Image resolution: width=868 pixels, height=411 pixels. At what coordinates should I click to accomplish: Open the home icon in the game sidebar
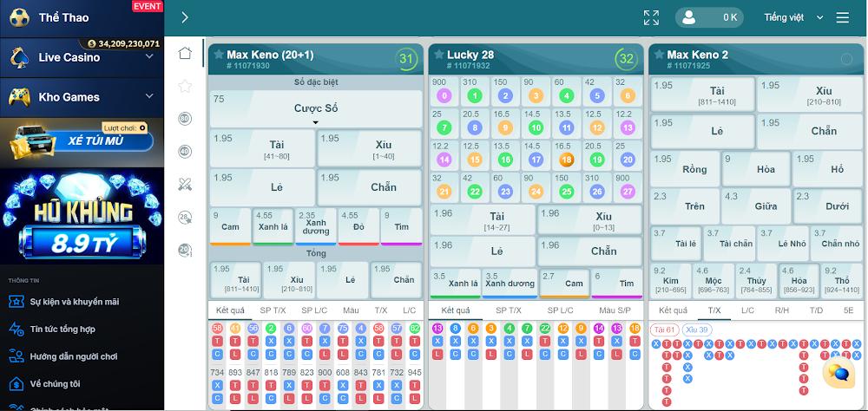coord(185,54)
